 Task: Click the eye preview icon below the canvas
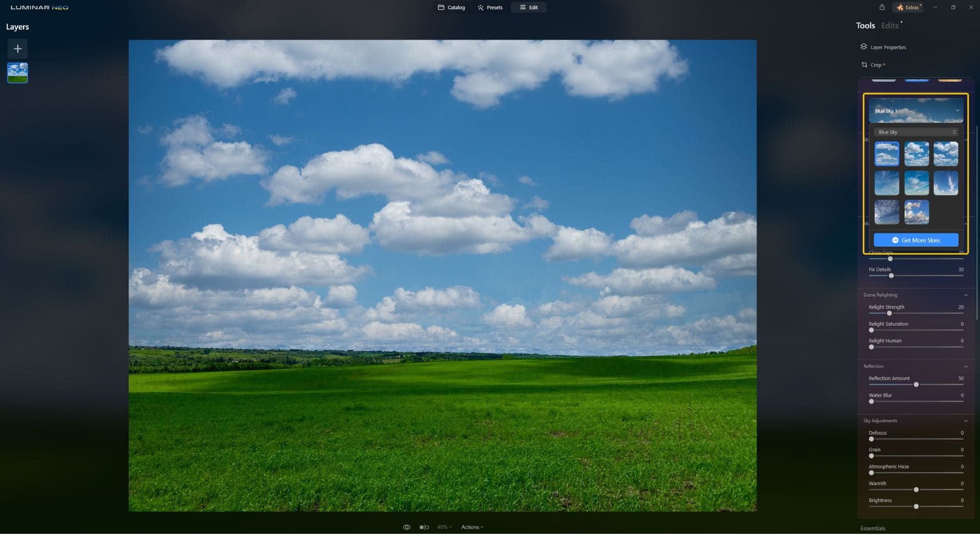(406, 526)
